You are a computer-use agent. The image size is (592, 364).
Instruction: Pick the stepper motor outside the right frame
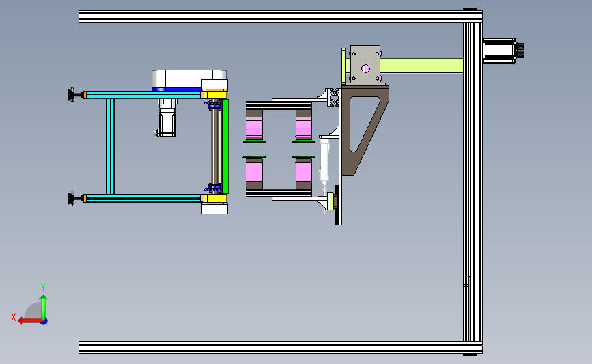coord(503,51)
